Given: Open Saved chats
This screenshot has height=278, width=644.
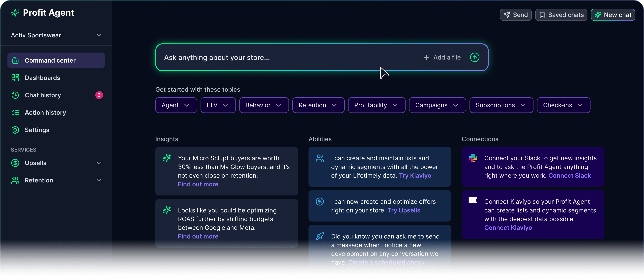Looking at the screenshot, I should click(x=561, y=15).
